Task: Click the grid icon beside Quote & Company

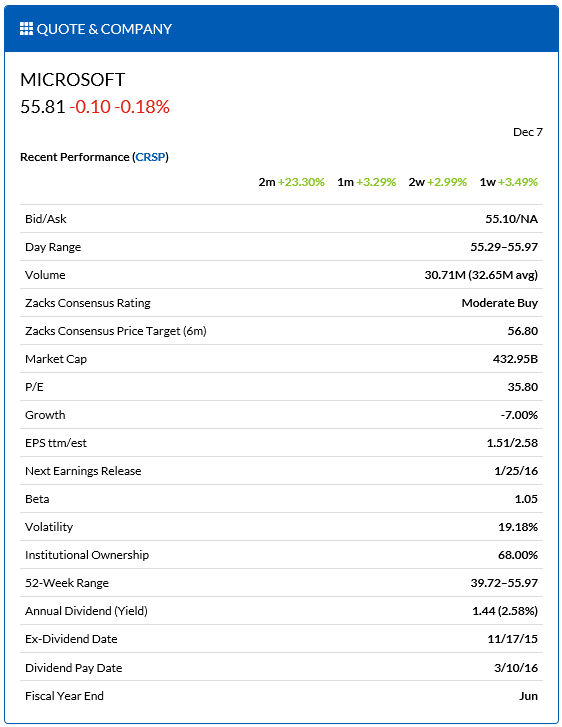Action: [x=26, y=29]
